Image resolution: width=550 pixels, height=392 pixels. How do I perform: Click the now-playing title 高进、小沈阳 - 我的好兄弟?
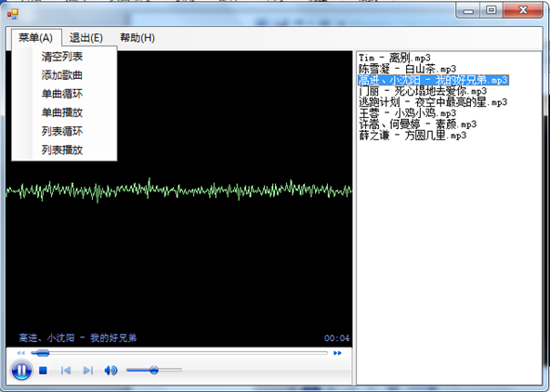pos(77,338)
